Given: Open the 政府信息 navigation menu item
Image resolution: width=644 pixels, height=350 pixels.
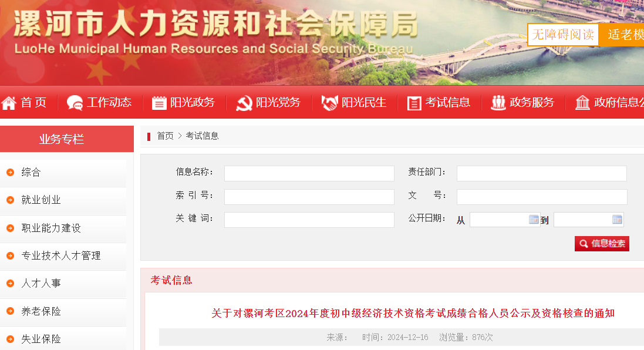Looking at the screenshot, I should pos(619,103).
